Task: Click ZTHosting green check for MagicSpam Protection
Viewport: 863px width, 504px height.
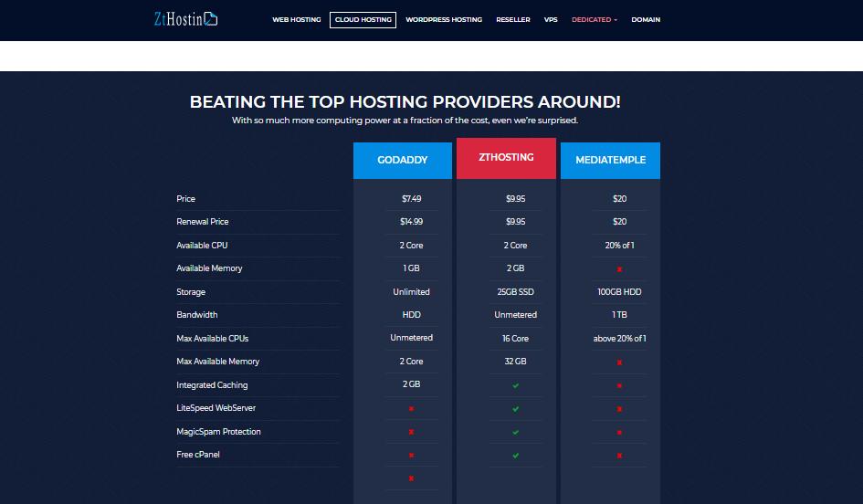Action: pos(516,433)
